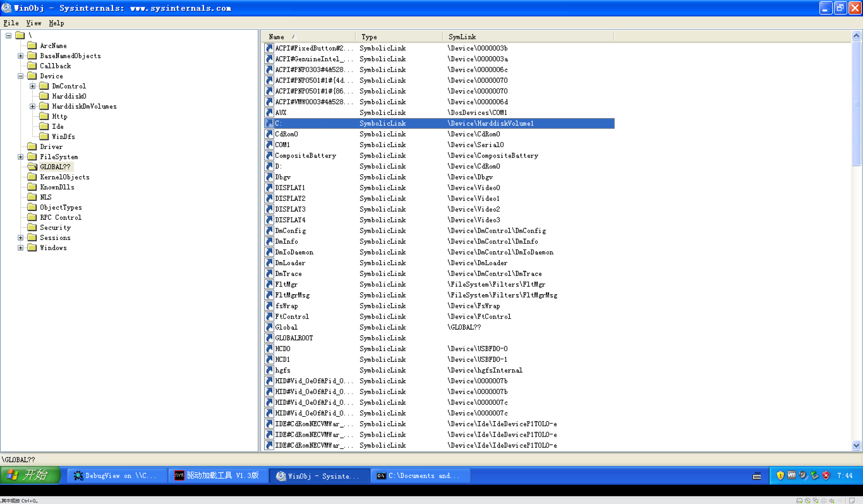Select the GLOBAL?? folder icon in the tree
Viewport: 863px width, 504px height.
pos(32,167)
